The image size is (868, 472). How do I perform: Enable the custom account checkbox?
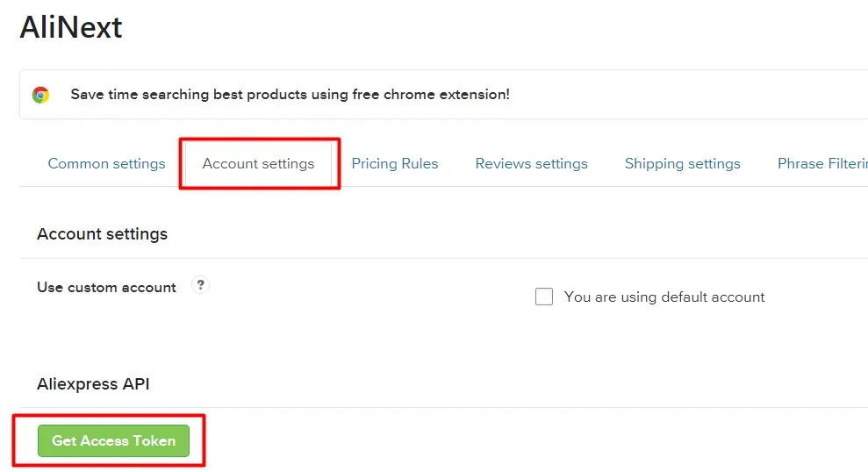[544, 297]
